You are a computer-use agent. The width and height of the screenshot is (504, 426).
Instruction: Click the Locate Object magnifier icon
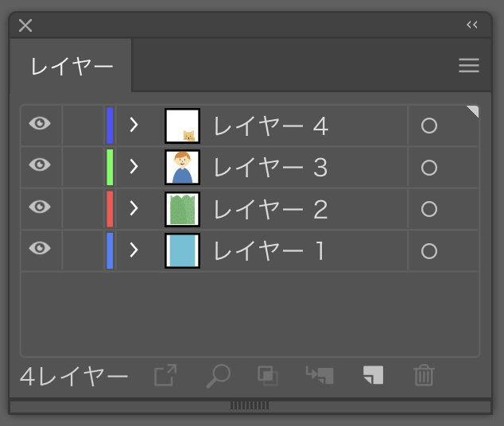(218, 376)
